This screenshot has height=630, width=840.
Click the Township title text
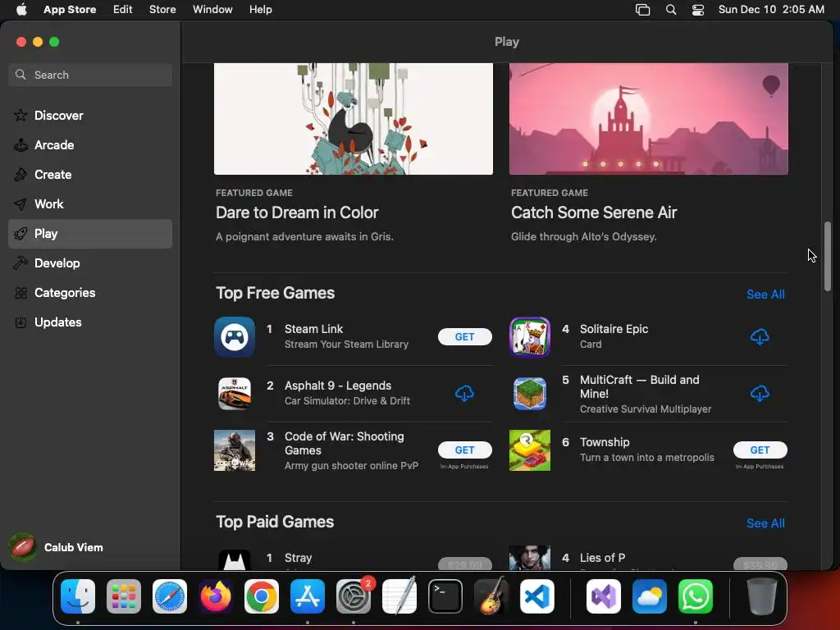pos(605,442)
